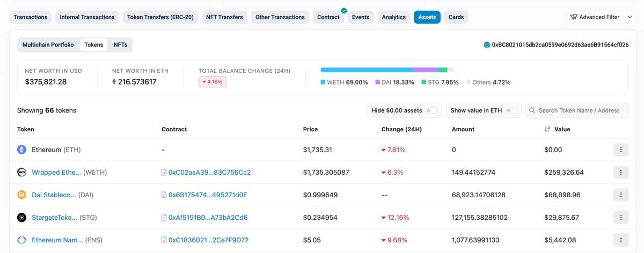Open StargateToke... token link
The width and height of the screenshot is (644, 253).
(x=55, y=218)
